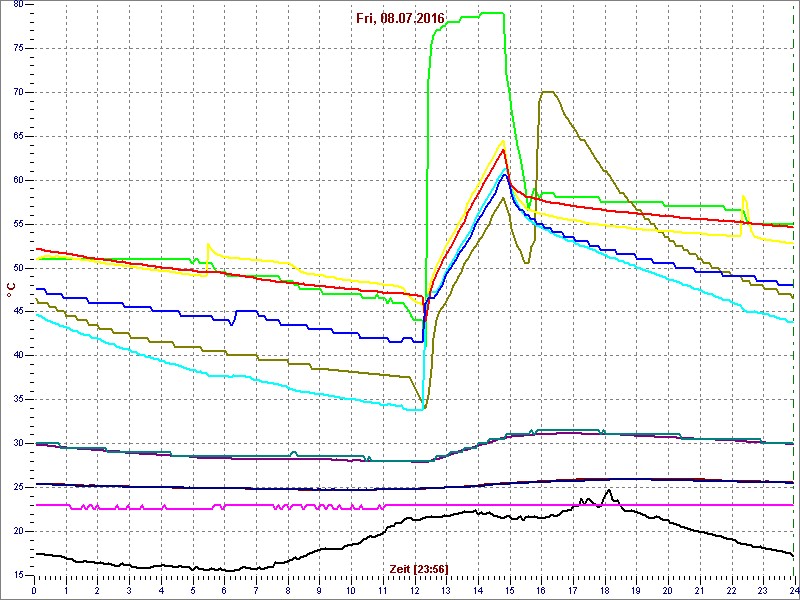Click the 20 value on the temperature axis
Viewport: 800px width, 600px height.
click(x=18, y=531)
